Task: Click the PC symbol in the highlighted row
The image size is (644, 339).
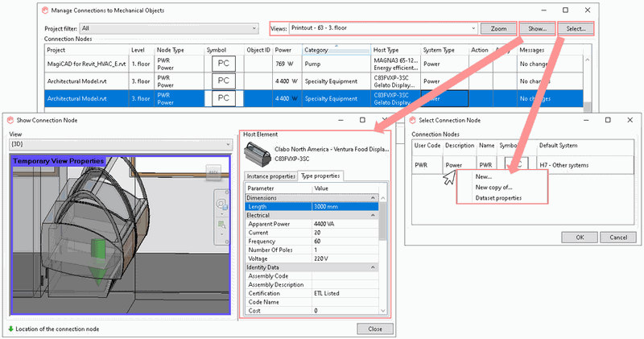Action: tap(224, 98)
